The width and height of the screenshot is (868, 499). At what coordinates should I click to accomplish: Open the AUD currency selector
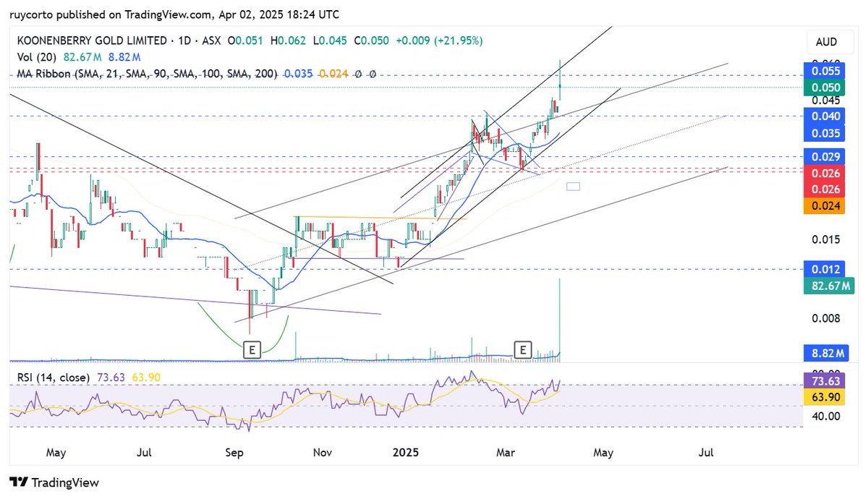(x=827, y=42)
